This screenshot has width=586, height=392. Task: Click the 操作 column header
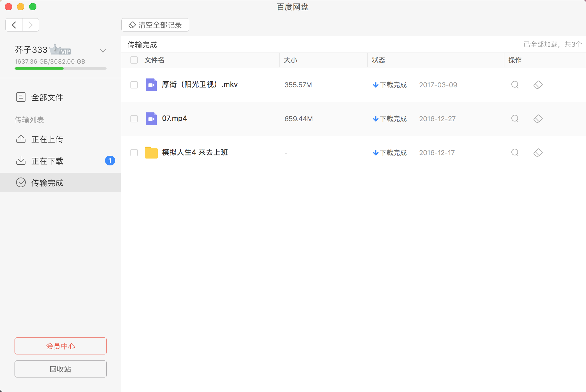point(515,60)
